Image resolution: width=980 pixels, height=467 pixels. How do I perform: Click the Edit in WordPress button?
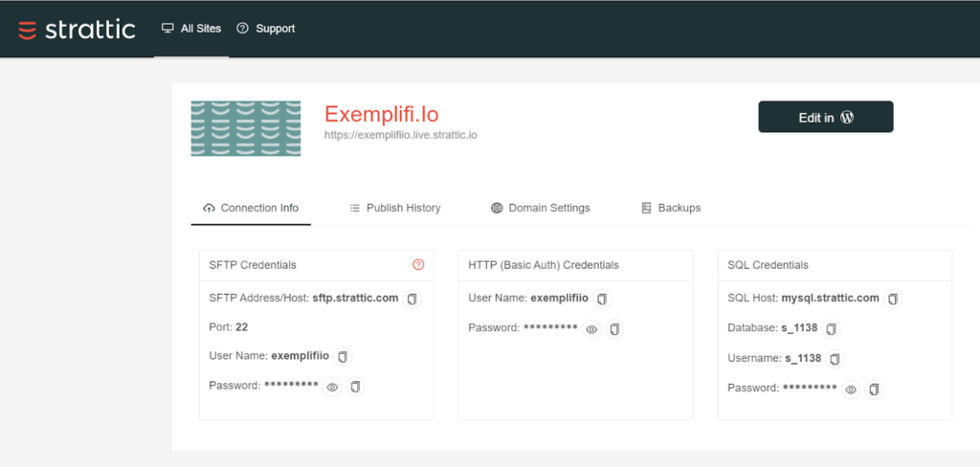tap(826, 117)
